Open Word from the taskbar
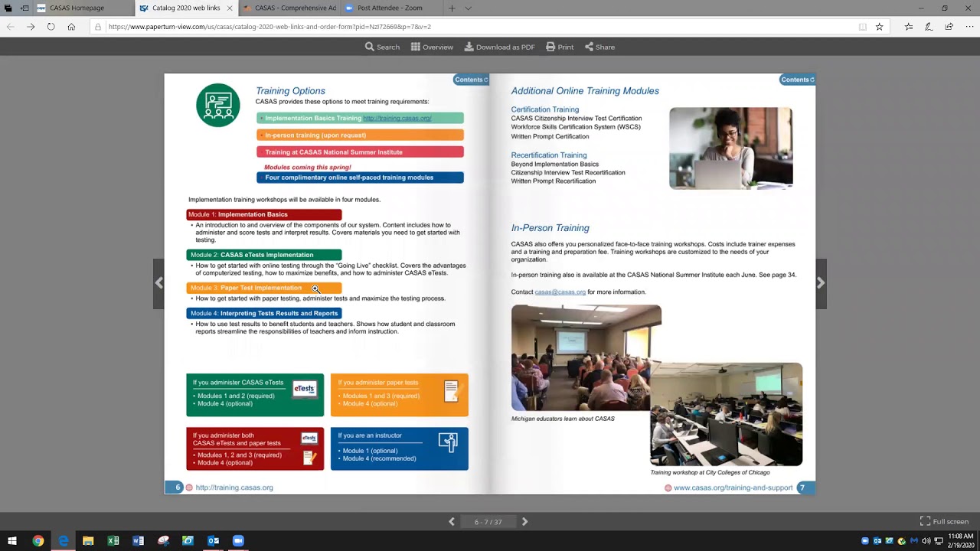Image resolution: width=980 pixels, height=551 pixels. coord(139,541)
